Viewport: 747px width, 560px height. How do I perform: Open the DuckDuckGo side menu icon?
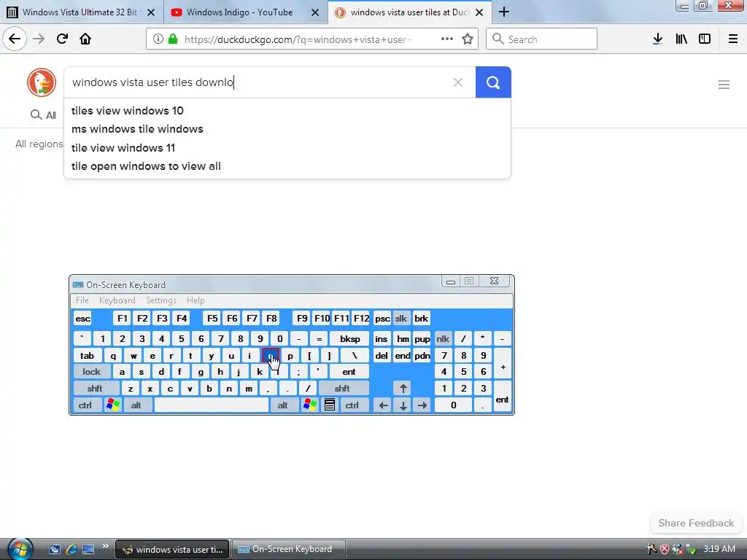click(x=724, y=85)
